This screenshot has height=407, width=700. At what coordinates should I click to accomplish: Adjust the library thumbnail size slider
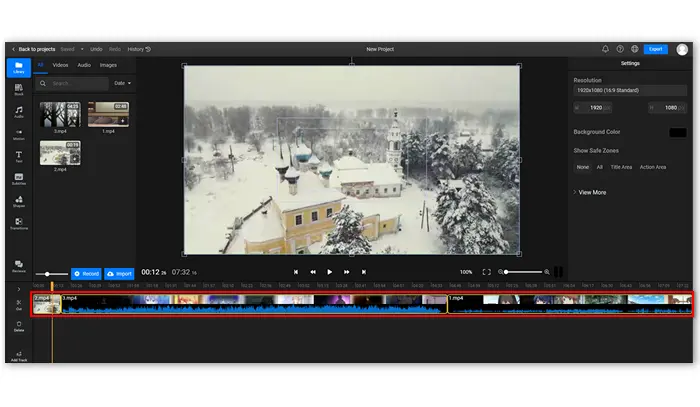[x=51, y=274]
